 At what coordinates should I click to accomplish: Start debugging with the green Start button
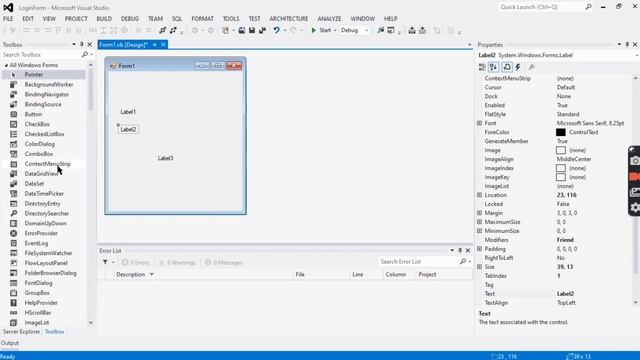pyautogui.click(x=322, y=30)
